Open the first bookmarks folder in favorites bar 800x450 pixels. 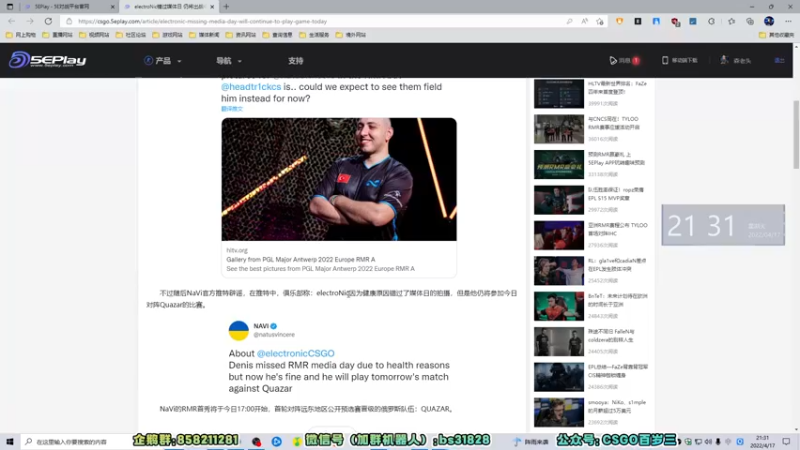click(20, 35)
